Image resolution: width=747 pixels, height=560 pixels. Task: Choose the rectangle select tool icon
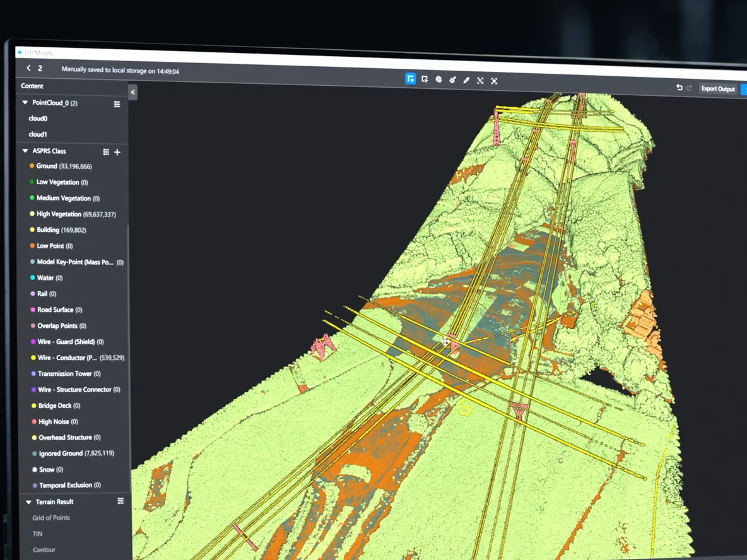point(425,79)
